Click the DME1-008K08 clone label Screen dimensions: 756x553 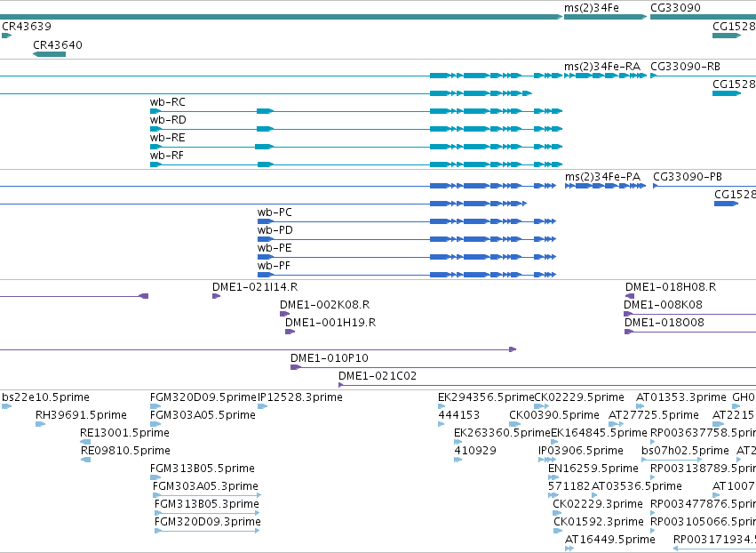(x=663, y=305)
